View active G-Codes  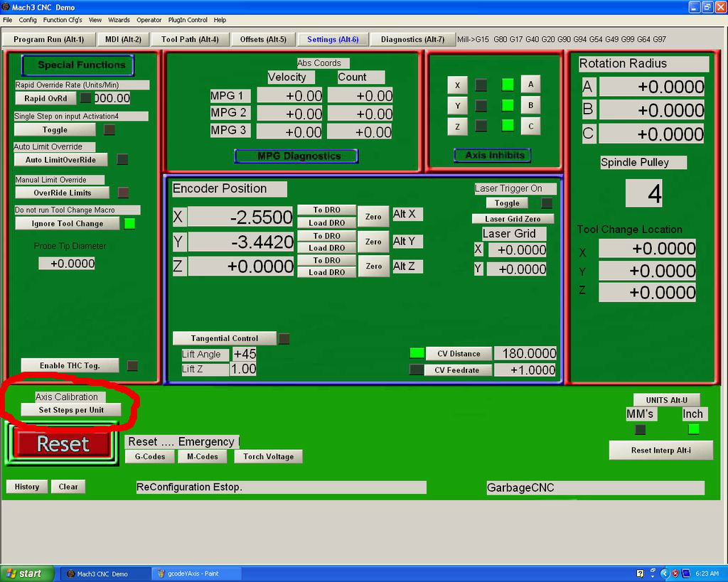[149, 457]
